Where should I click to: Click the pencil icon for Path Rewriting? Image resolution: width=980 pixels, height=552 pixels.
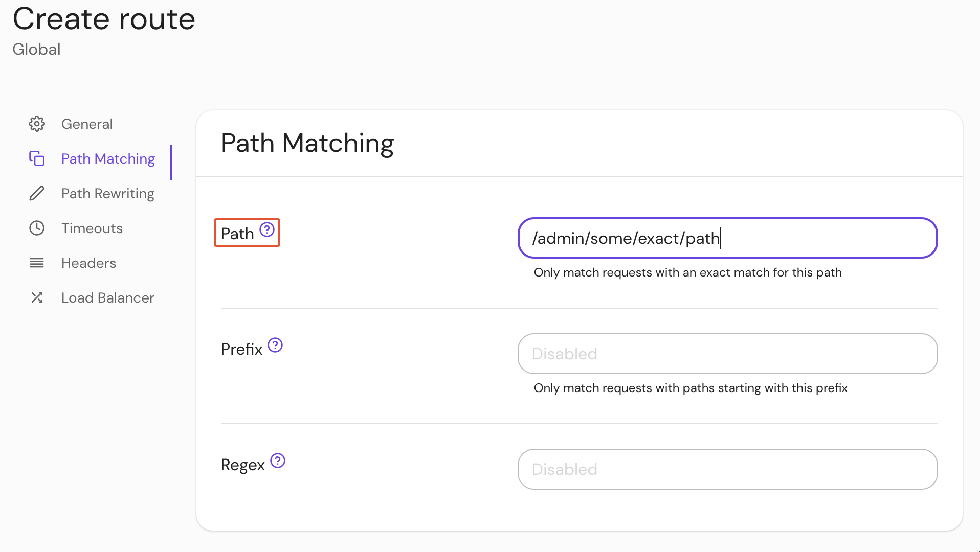(x=36, y=193)
